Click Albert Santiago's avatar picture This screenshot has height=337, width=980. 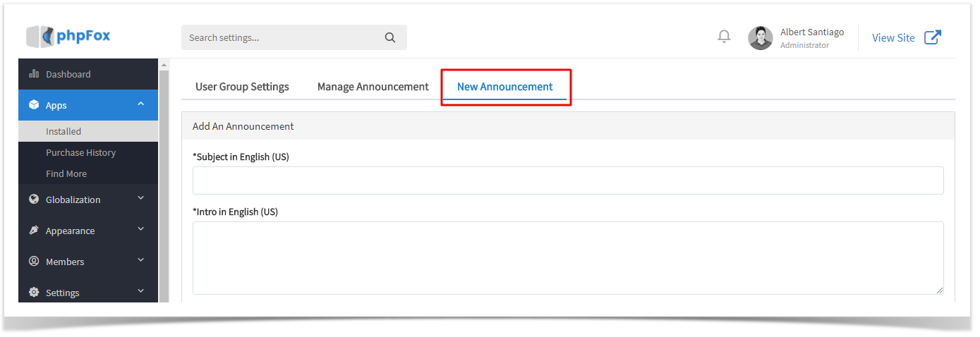(x=761, y=38)
